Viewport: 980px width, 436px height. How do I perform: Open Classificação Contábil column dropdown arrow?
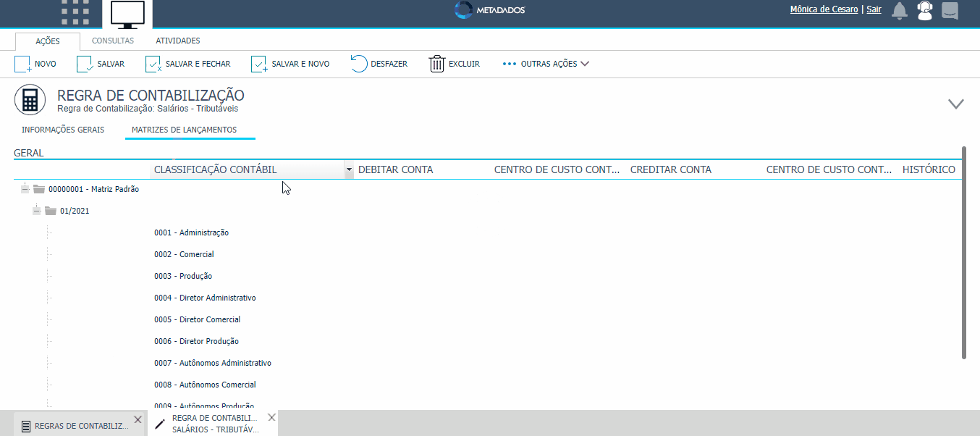click(x=350, y=170)
